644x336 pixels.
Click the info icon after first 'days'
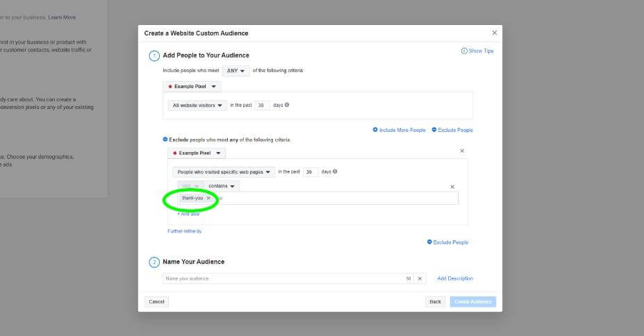tap(287, 106)
